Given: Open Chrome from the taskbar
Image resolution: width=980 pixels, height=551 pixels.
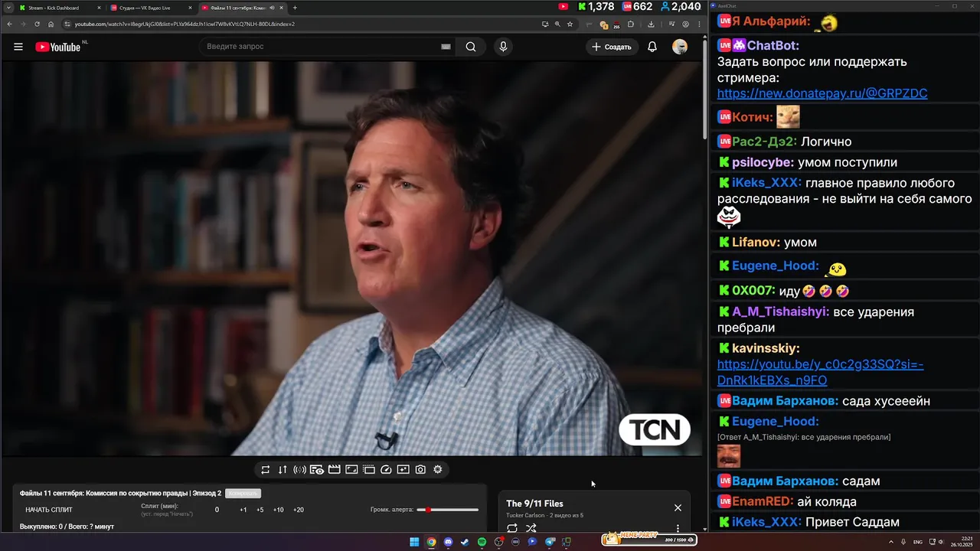Looking at the screenshot, I should coord(431,542).
